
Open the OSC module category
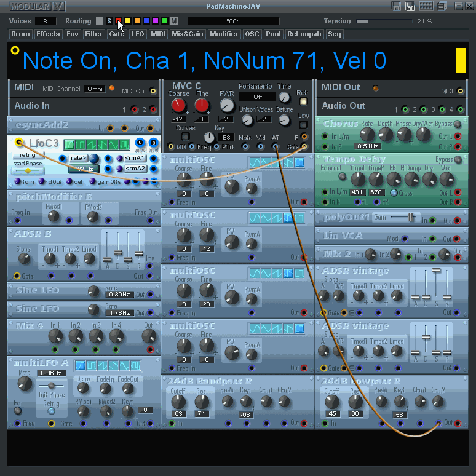[252, 34]
